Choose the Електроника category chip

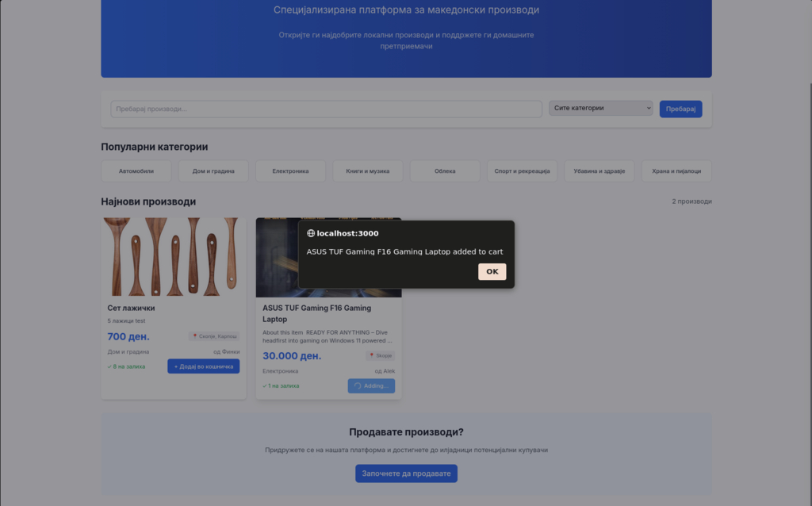290,171
